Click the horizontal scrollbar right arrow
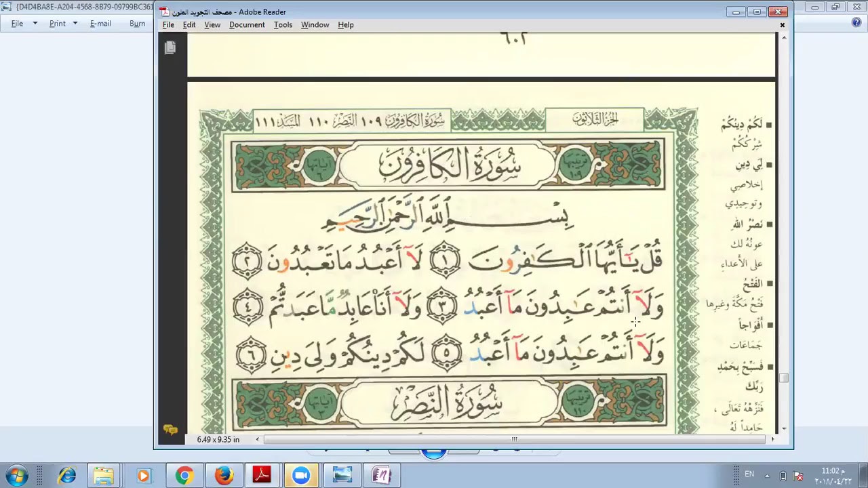 [772, 439]
